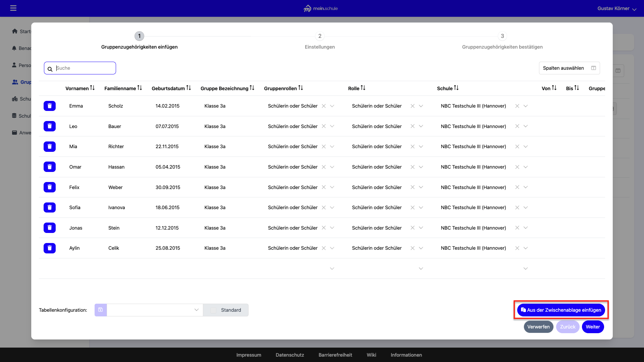This screenshot has width=644, height=362.
Task: Delete the Omar Hassan row
Action: click(x=50, y=167)
